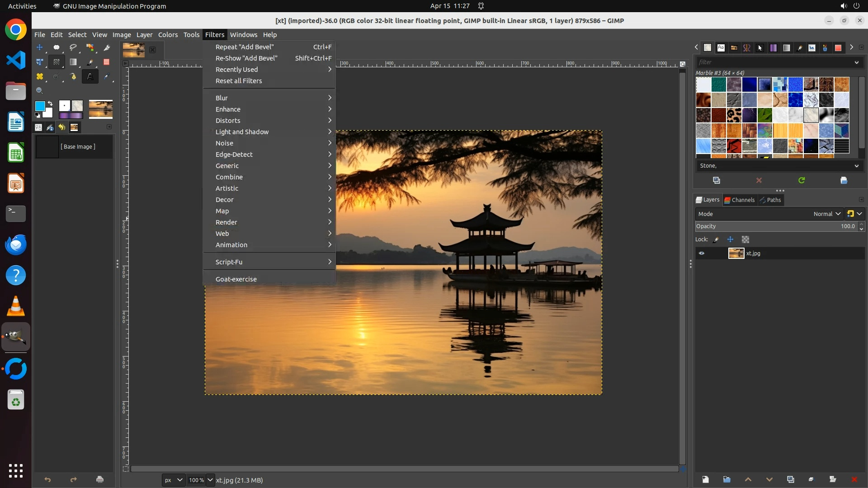
Task: Open the layer Mode Normal dropdown
Action: [826, 214]
